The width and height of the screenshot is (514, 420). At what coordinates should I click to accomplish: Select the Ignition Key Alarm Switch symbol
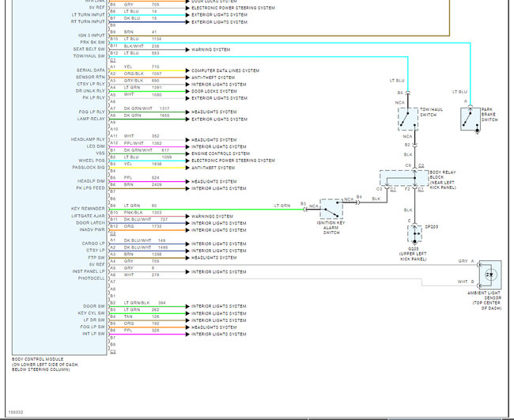(332, 210)
